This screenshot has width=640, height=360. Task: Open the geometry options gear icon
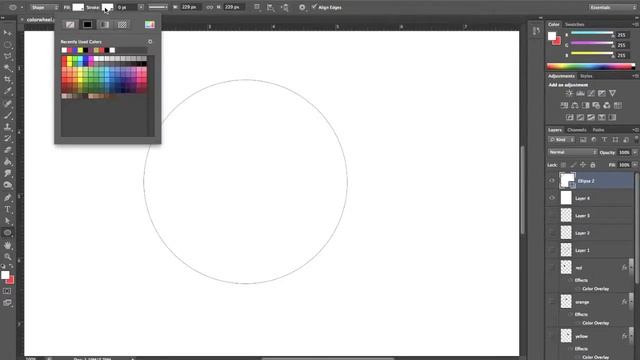(302, 7)
